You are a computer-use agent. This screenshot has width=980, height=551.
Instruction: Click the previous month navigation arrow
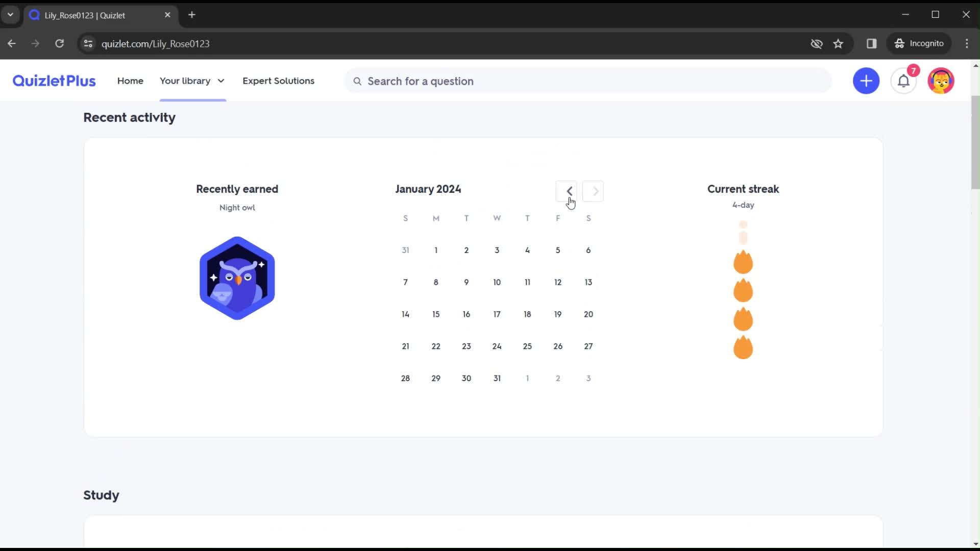tap(569, 191)
